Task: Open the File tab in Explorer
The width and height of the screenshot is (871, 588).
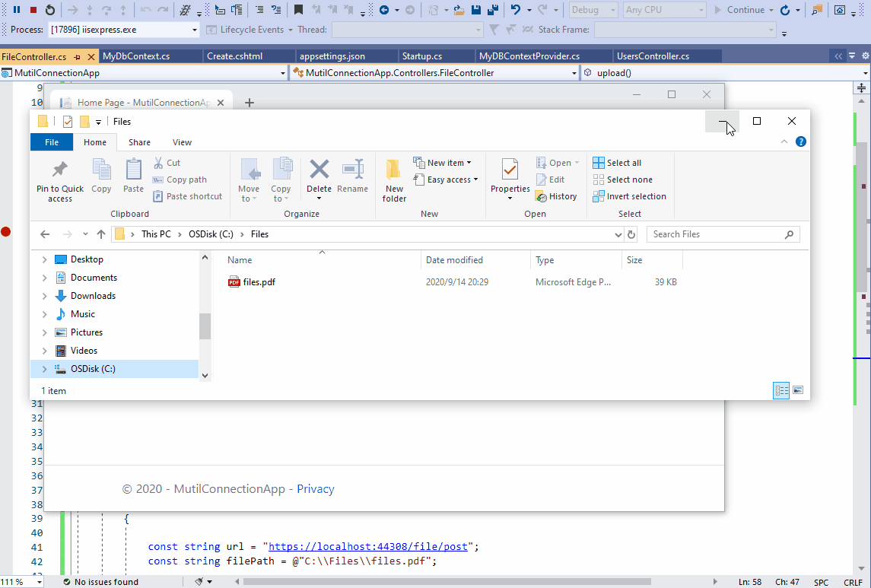Action: [52, 142]
